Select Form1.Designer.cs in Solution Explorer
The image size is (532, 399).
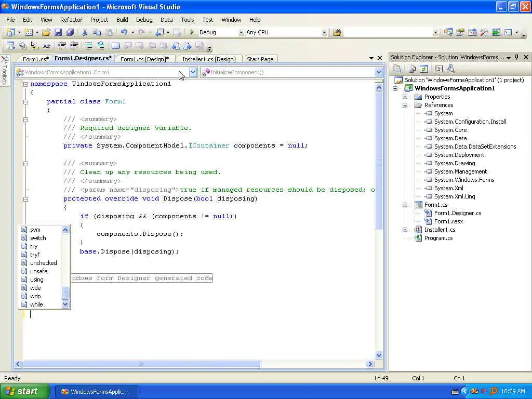tap(458, 214)
